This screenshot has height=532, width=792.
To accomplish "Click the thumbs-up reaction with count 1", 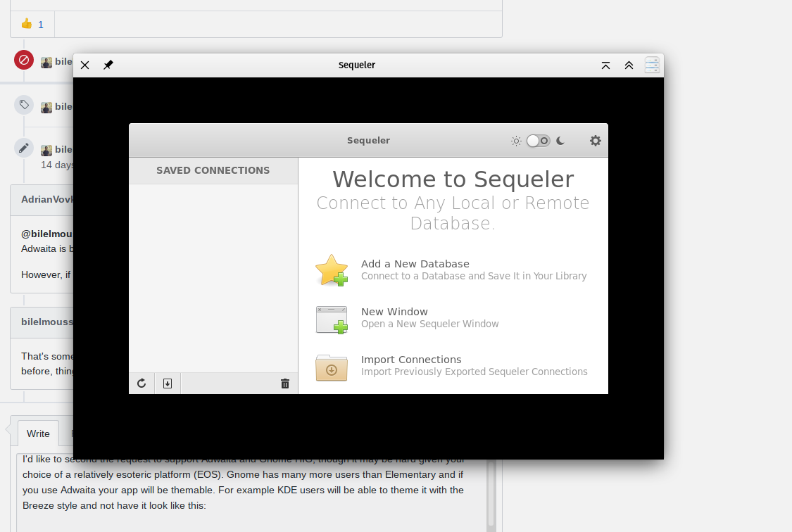I will coord(32,24).
